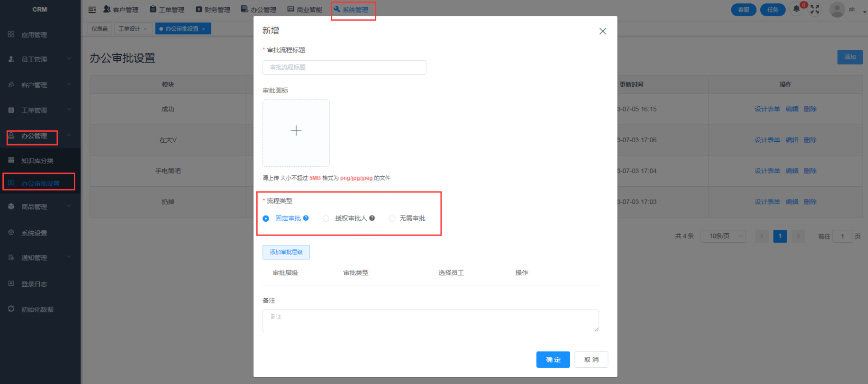Collapse 办公管理 sidebar chevron
The height and width of the screenshot is (384, 868).
pos(69,136)
